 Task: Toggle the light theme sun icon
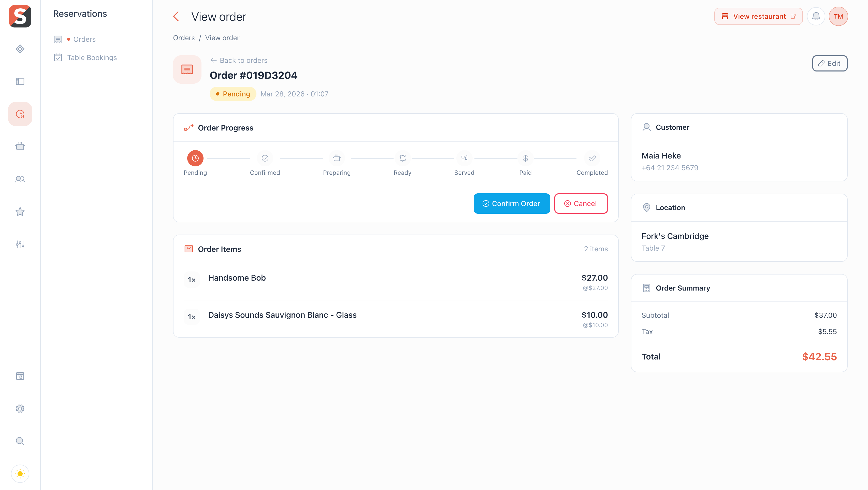click(20, 473)
